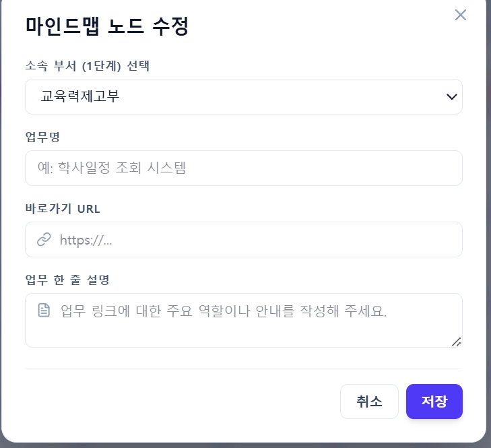Expand the department dropdown chevron arrow
The height and width of the screenshot is (448, 491).
point(451,97)
